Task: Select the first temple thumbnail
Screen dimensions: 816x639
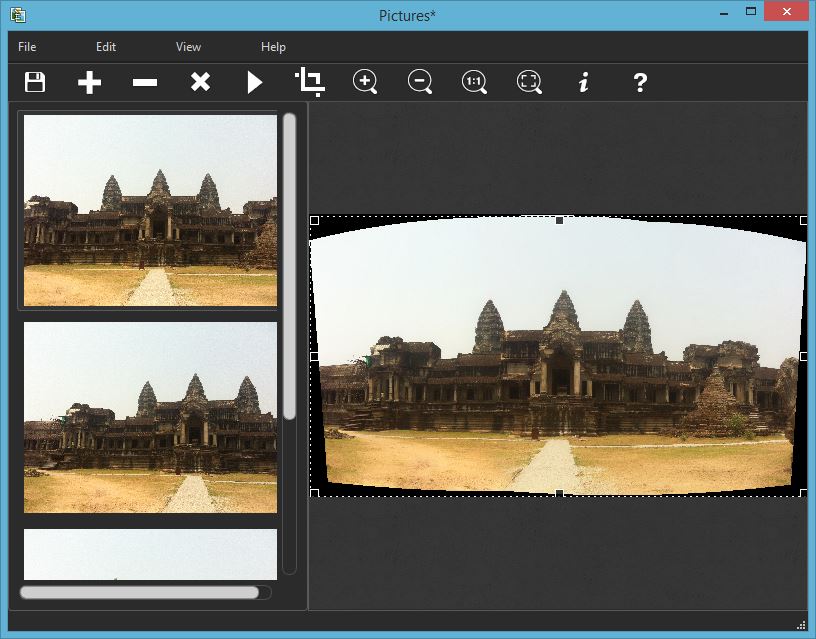Action: [150, 210]
